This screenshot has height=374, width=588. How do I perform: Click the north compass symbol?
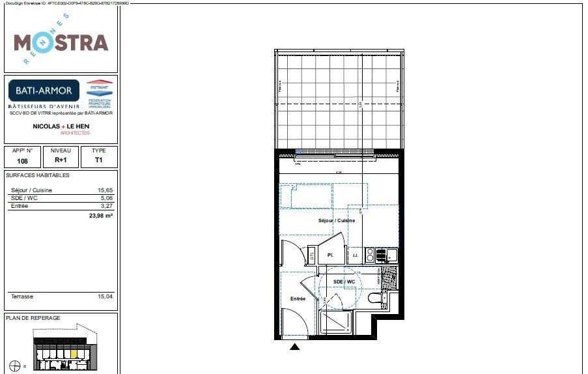point(15,366)
